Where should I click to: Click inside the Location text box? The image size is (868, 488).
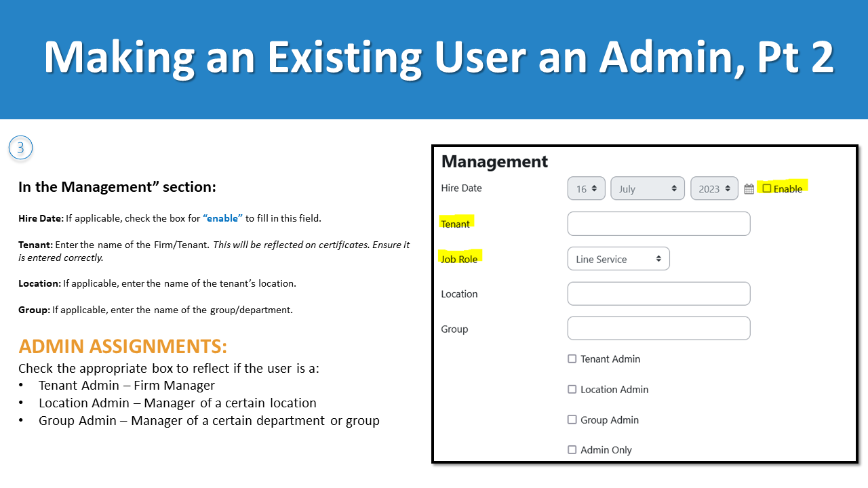pyautogui.click(x=658, y=293)
